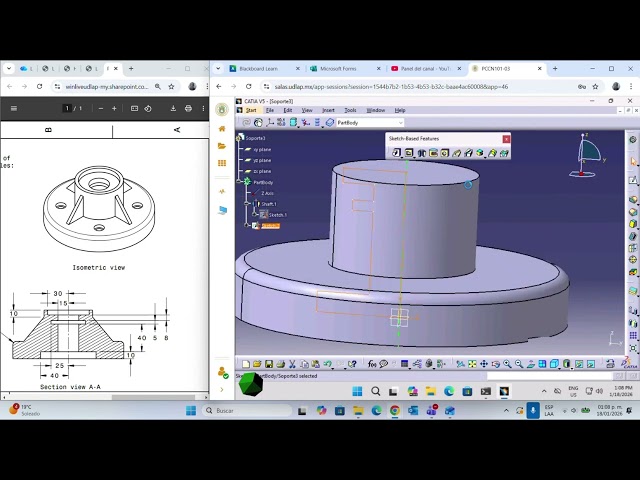Open tab search dropdown in left Chrome window
The width and height of the screenshot is (640, 480).
coord(9,69)
